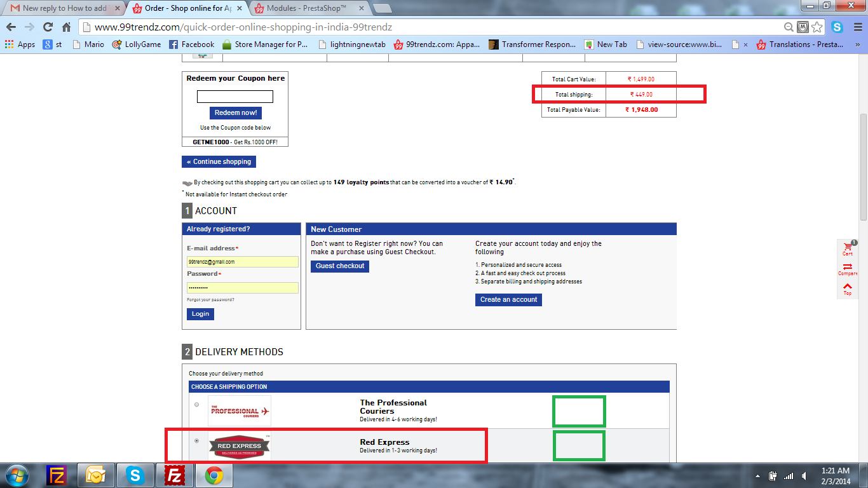The width and height of the screenshot is (868, 488).
Task: Open the lightningnewtab bookmark
Action: coord(352,44)
